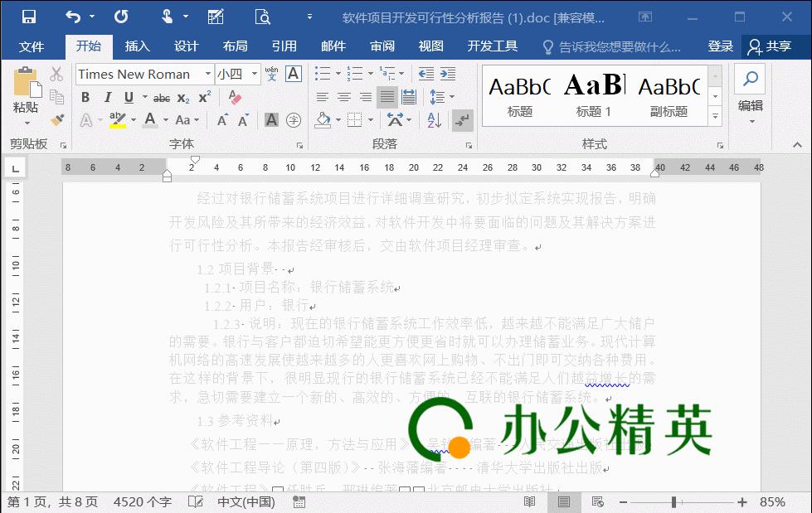Apply bold formatting to text

[x=85, y=98]
